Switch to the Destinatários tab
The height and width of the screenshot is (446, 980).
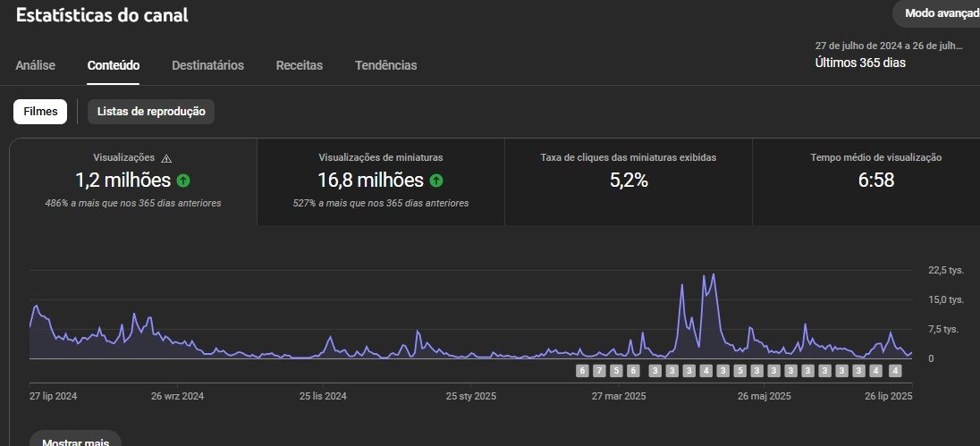pos(208,65)
